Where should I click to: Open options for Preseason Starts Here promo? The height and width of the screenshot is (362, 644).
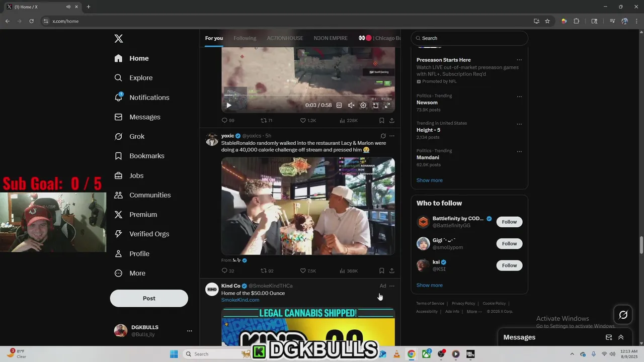coord(519,60)
